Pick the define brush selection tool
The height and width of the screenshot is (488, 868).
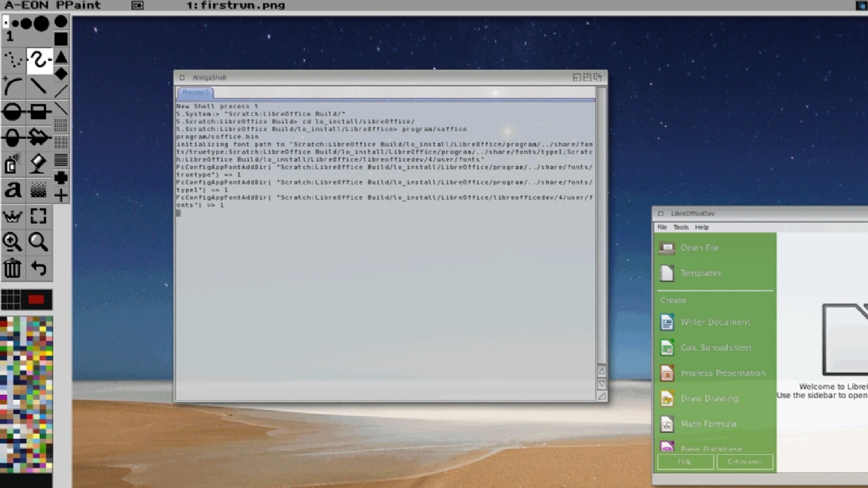[x=39, y=216]
